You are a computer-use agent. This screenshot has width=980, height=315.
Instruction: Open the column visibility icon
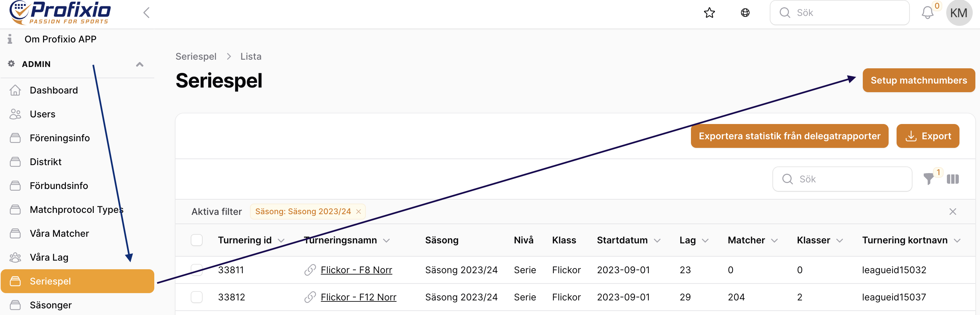point(953,179)
